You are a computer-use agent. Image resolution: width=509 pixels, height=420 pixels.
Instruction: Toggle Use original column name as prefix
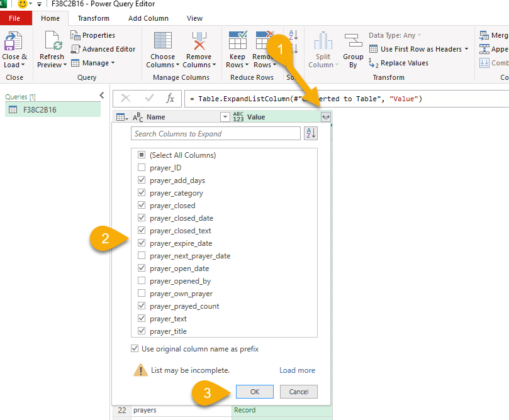point(135,349)
